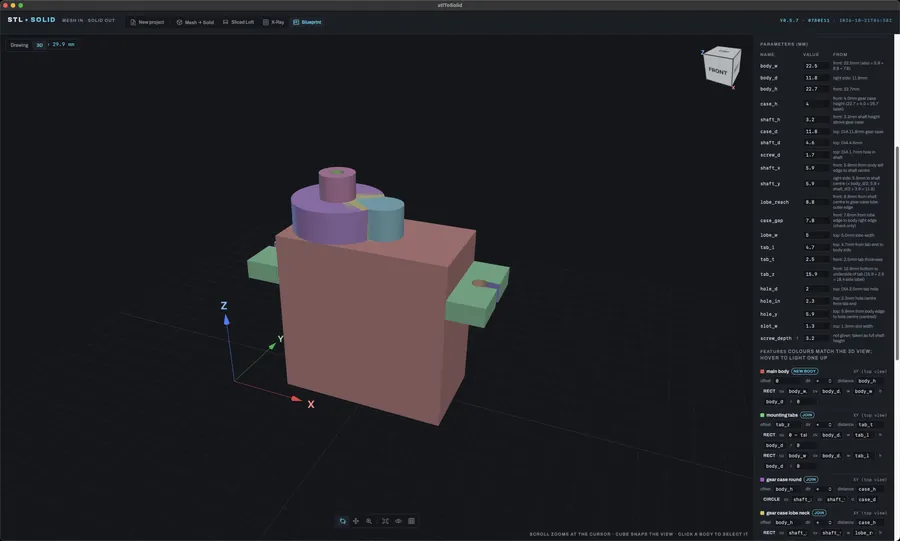Edit the tab_t value 2.5 in parameters

pyautogui.click(x=815, y=259)
